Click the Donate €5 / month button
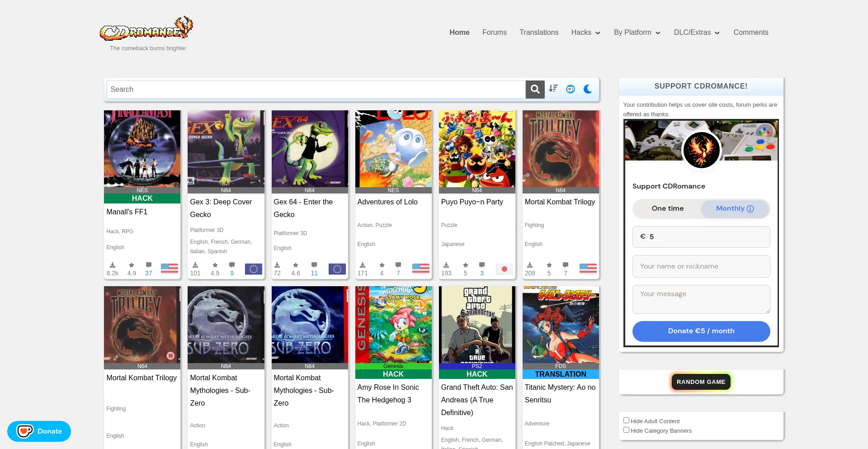The height and width of the screenshot is (449, 868). [x=701, y=331]
